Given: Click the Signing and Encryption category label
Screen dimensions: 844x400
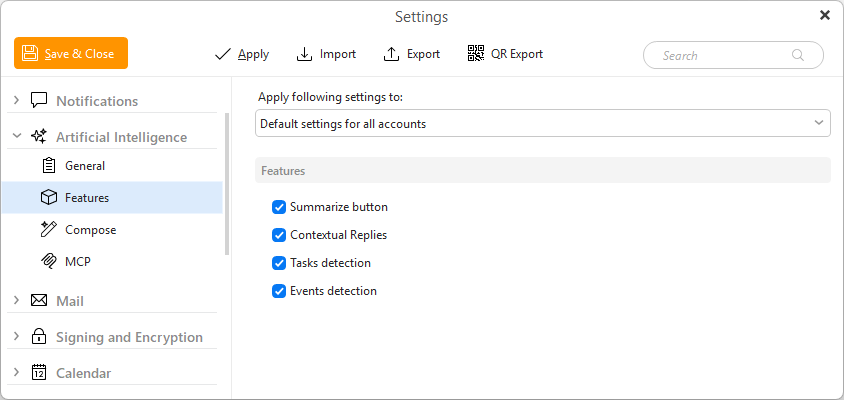Looking at the screenshot, I should click(x=129, y=338).
